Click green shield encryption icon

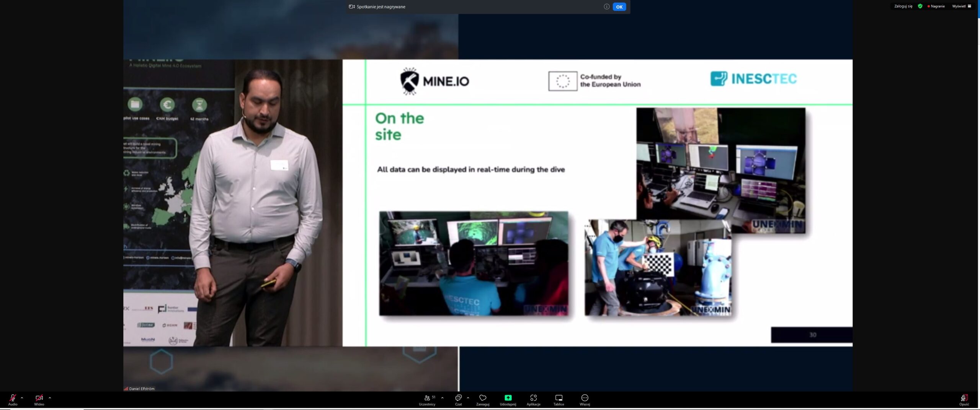tap(920, 6)
